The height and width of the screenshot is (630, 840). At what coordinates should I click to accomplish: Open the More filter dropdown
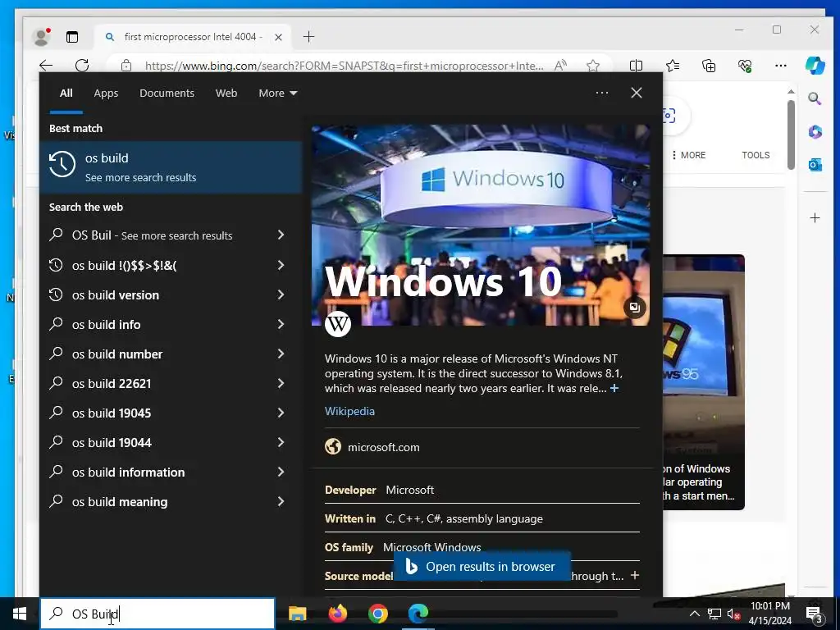[277, 94]
